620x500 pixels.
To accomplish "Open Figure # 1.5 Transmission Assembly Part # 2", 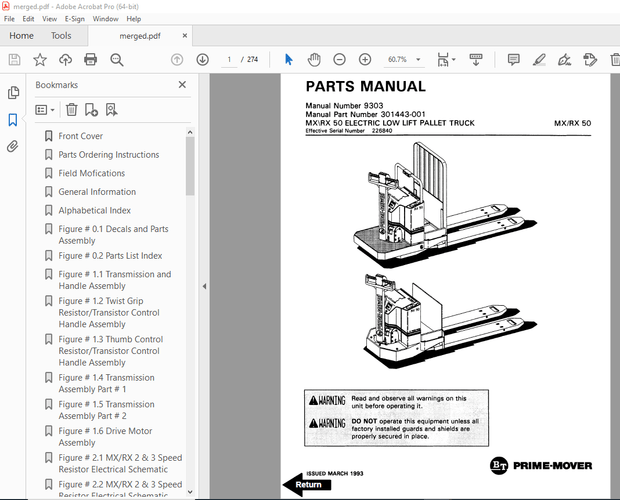I will pyautogui.click(x=106, y=410).
